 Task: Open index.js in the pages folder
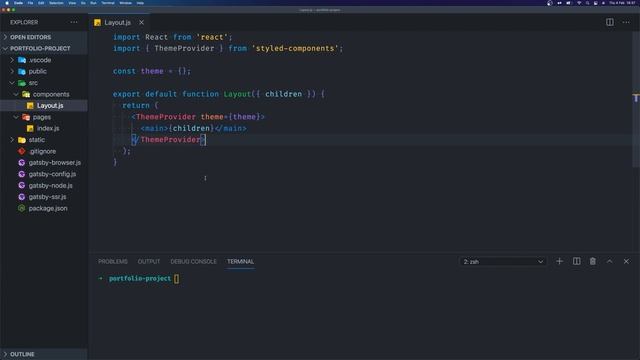click(48, 129)
